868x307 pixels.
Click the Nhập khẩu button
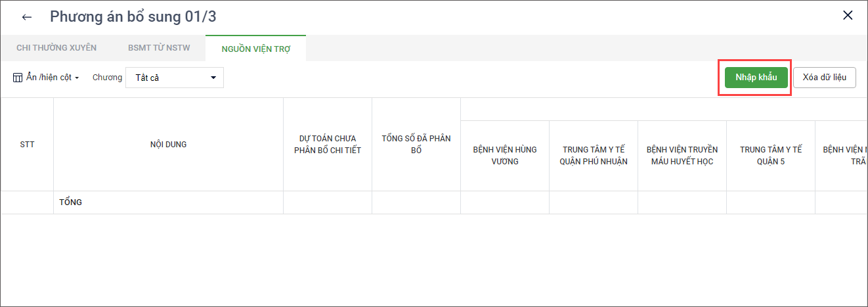pos(756,78)
